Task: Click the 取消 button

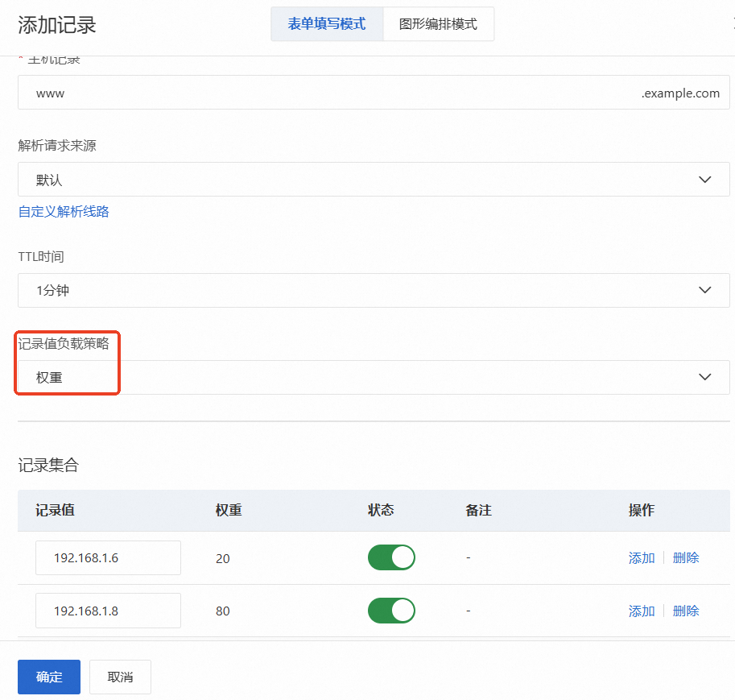Action: coord(120,677)
